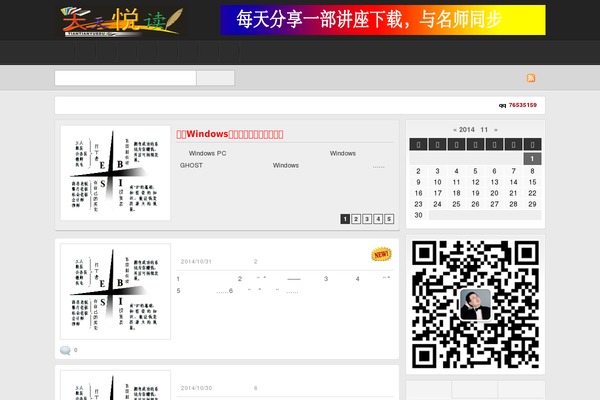The width and height of the screenshot is (600, 400).
Task: Click the QQ number 76535159
Action: (523, 105)
